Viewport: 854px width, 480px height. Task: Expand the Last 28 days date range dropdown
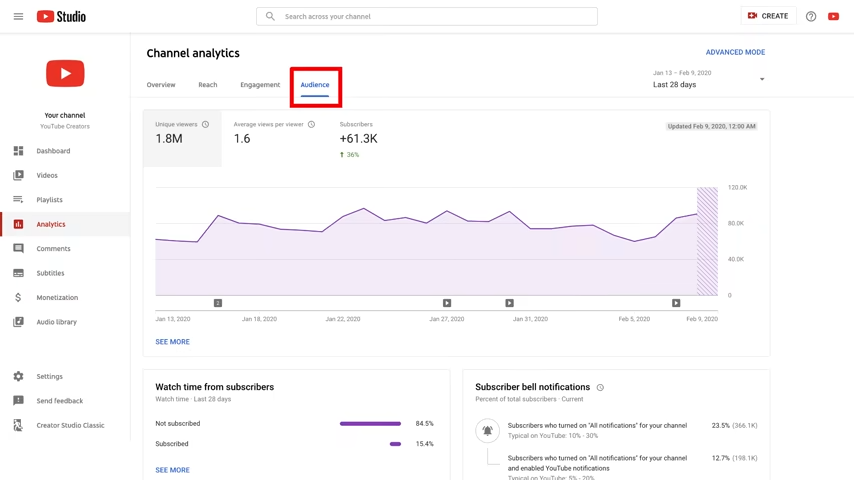761,80
